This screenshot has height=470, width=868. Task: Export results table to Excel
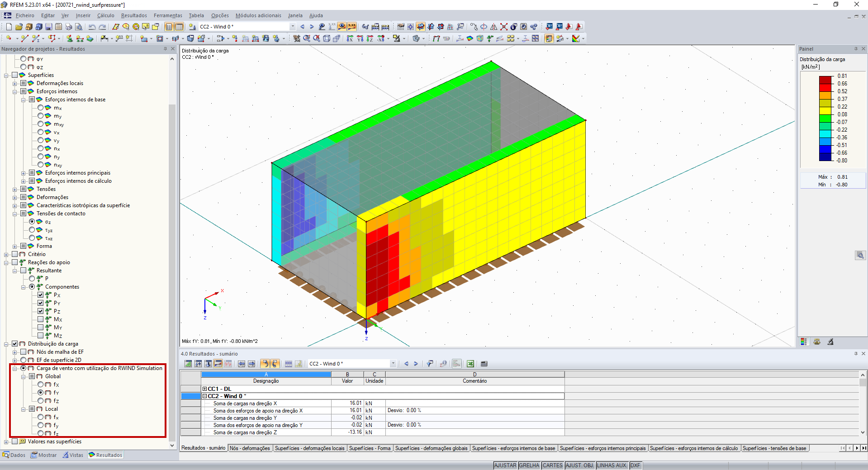[x=470, y=364]
